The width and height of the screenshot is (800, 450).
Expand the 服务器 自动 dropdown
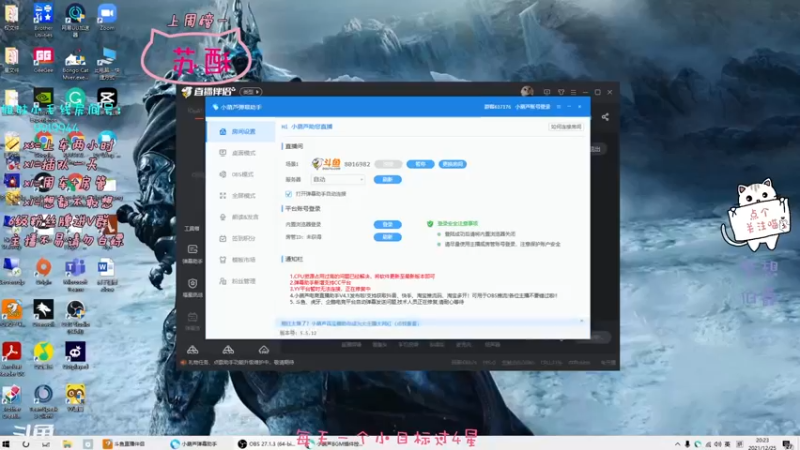pos(338,180)
